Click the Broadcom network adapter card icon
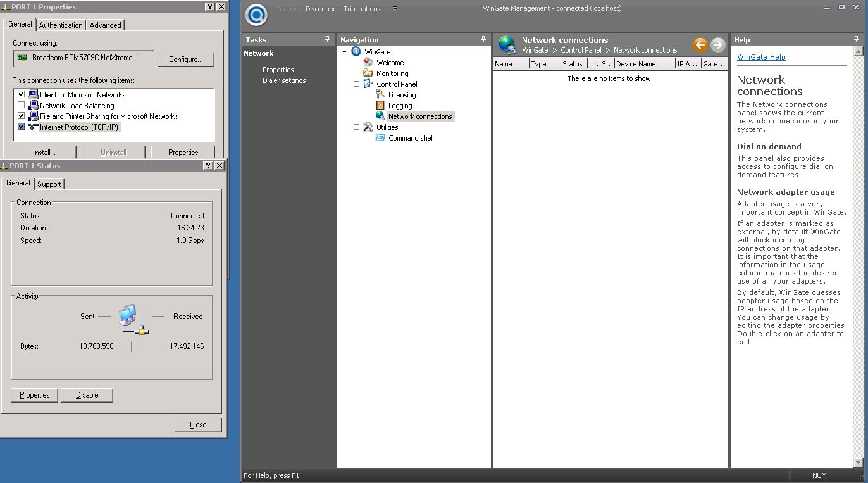The width and height of the screenshot is (868, 483). (23, 58)
